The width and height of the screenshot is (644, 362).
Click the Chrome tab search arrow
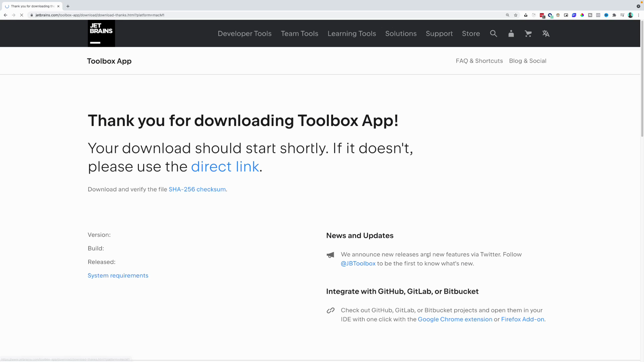[638, 6]
